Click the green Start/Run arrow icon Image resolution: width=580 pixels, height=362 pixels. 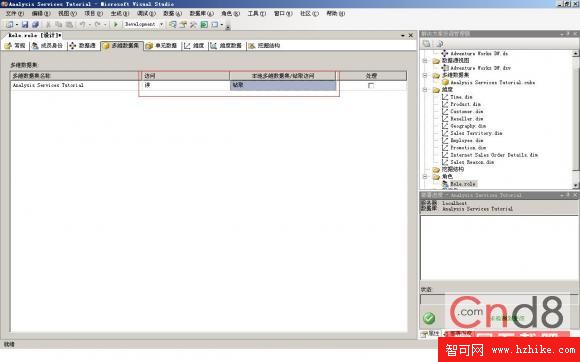pyautogui.click(x=115, y=24)
